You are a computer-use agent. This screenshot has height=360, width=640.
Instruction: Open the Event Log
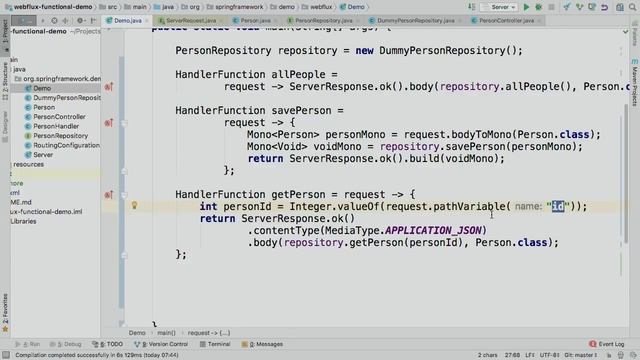pos(607,344)
